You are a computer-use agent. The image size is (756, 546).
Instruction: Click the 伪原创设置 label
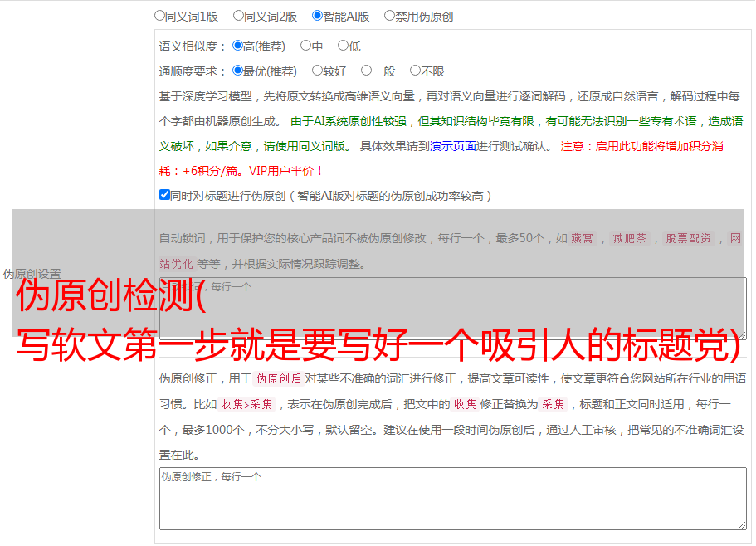pos(32,274)
